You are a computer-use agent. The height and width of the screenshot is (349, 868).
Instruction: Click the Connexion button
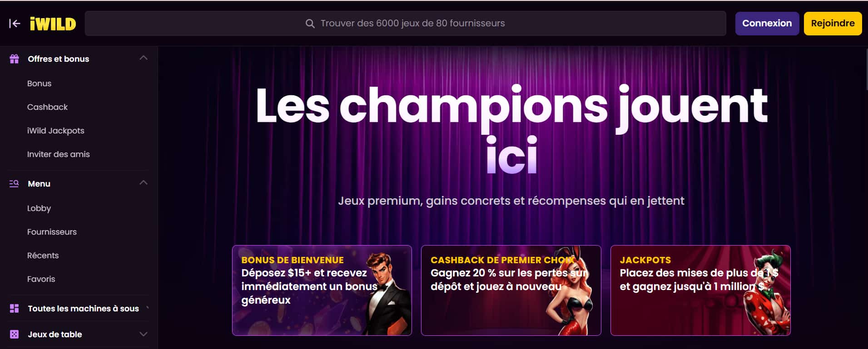767,24
